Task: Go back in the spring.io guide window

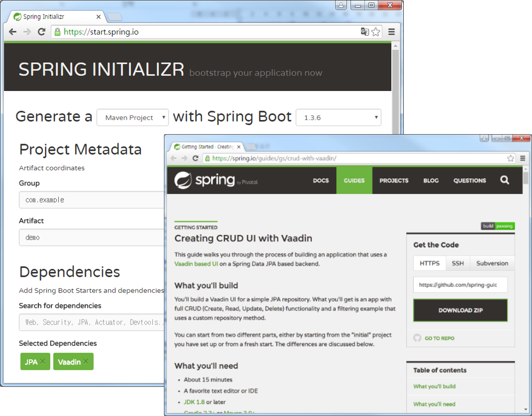Action: pyautogui.click(x=173, y=158)
